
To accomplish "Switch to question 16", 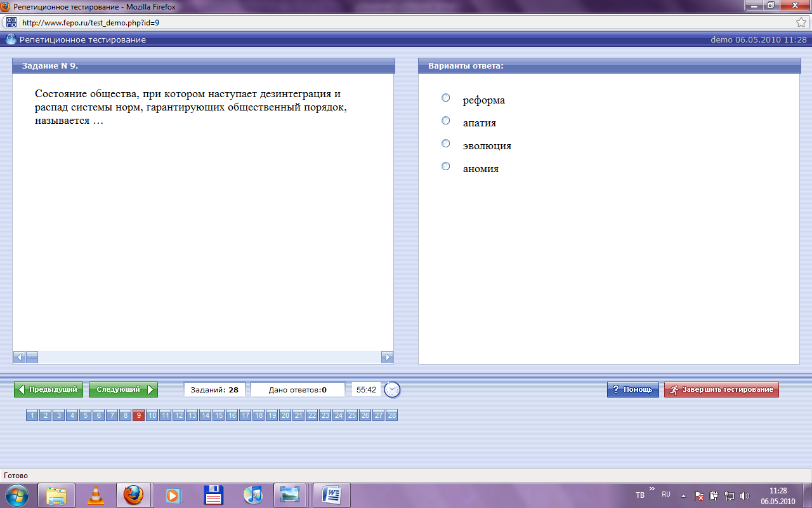I will tap(232, 415).
